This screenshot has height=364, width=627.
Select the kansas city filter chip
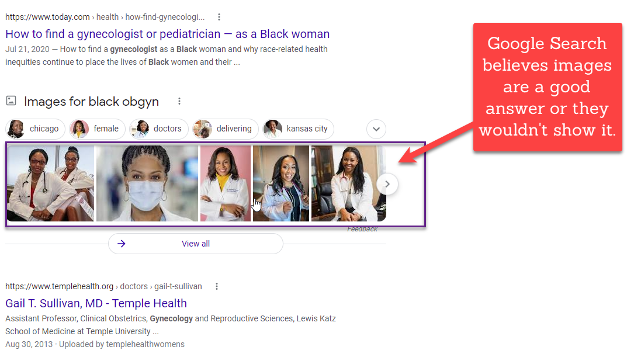coord(298,129)
